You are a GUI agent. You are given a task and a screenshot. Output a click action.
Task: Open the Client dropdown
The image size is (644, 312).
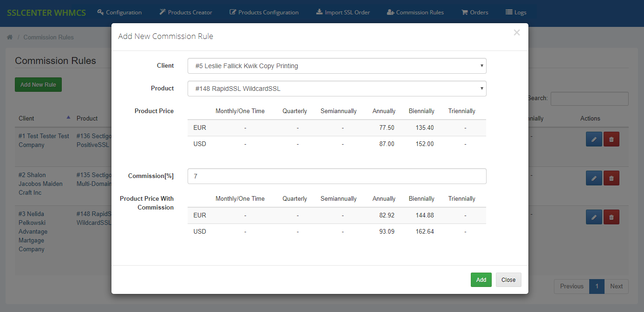[337, 66]
